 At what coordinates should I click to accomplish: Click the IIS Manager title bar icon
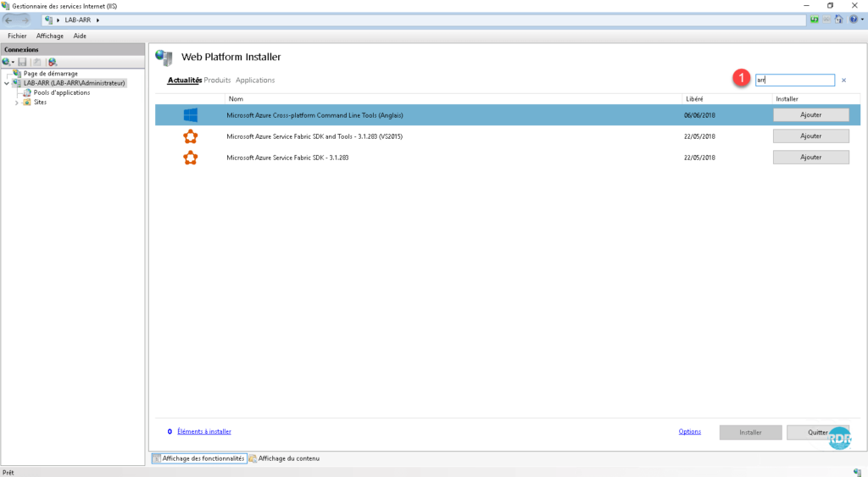[6, 6]
